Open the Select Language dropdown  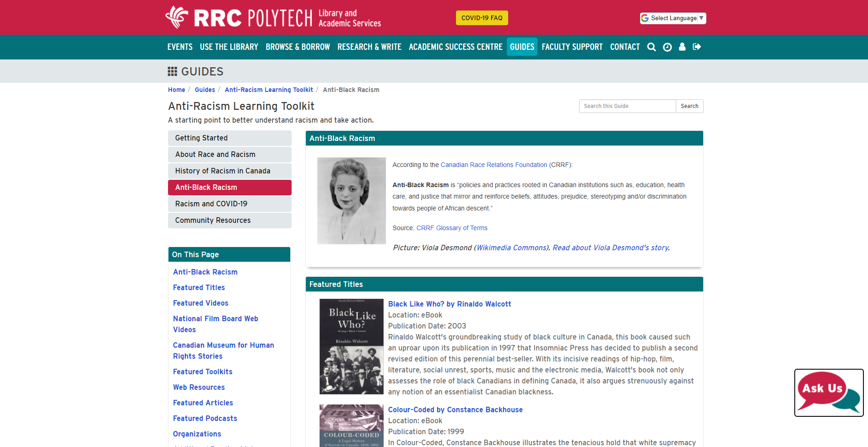pos(673,18)
